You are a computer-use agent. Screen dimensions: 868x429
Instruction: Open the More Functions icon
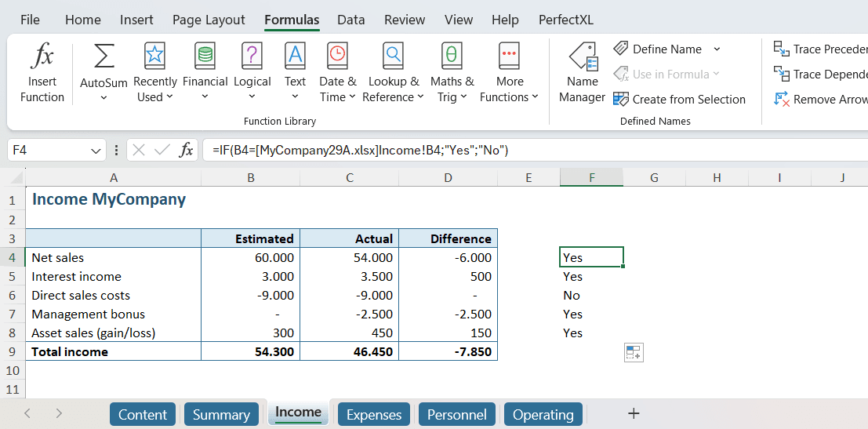point(510,56)
